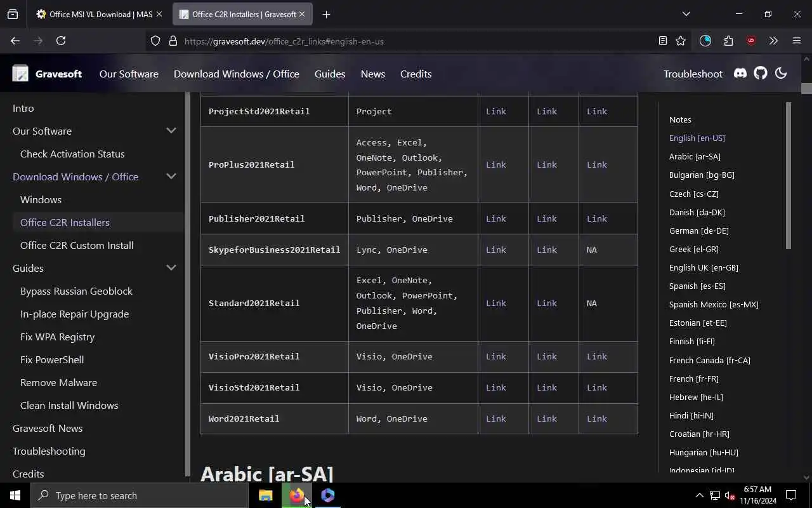Click the page vertical scrollbar thumb
812x508 pixels.
click(x=806, y=88)
